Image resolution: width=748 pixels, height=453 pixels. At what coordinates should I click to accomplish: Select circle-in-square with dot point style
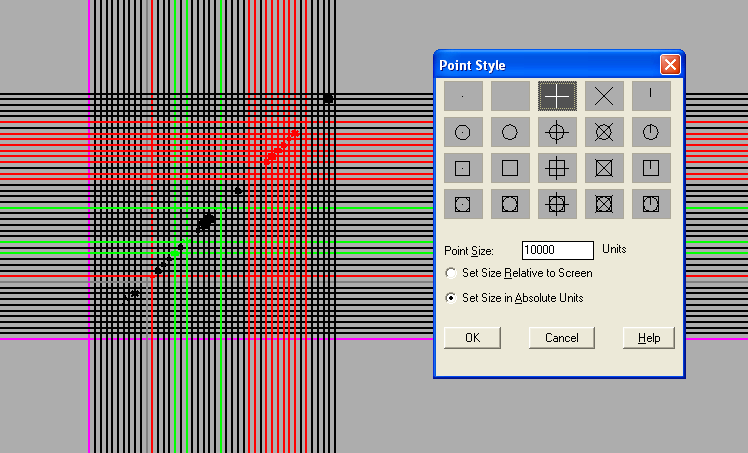point(463,204)
